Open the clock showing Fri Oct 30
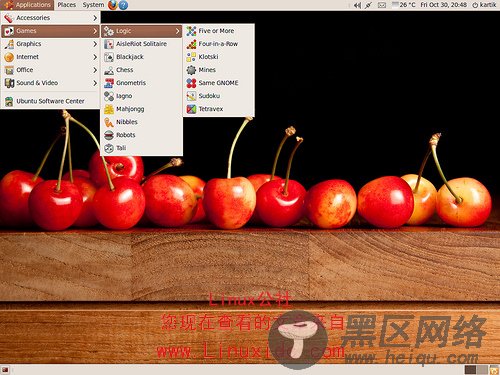 (444, 5)
